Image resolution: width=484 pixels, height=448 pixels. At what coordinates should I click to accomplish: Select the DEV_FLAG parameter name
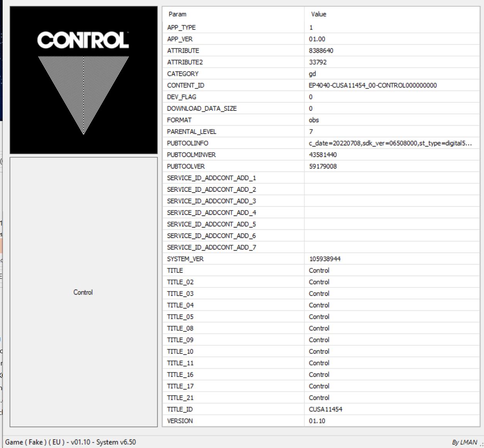pyautogui.click(x=182, y=97)
